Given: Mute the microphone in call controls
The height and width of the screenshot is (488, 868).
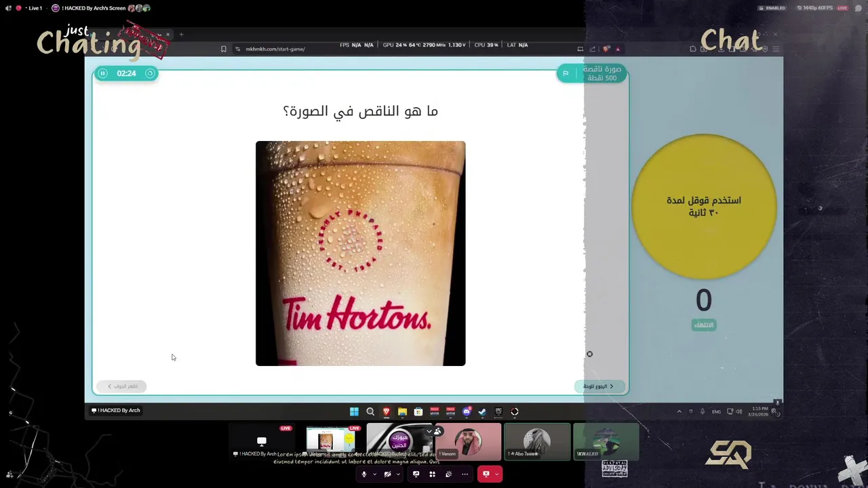Looking at the screenshot, I should pos(364,474).
